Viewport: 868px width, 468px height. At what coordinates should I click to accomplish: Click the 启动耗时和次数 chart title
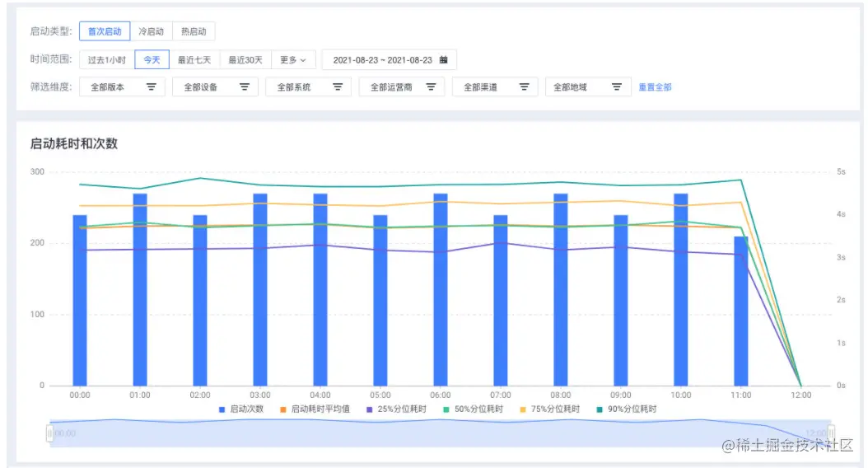point(73,143)
